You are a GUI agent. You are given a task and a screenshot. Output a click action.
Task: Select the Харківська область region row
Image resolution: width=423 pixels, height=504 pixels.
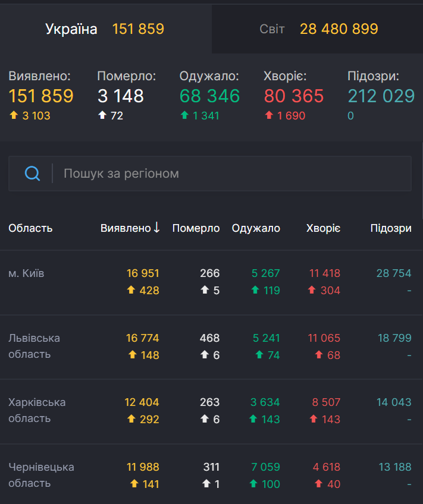(x=37, y=410)
